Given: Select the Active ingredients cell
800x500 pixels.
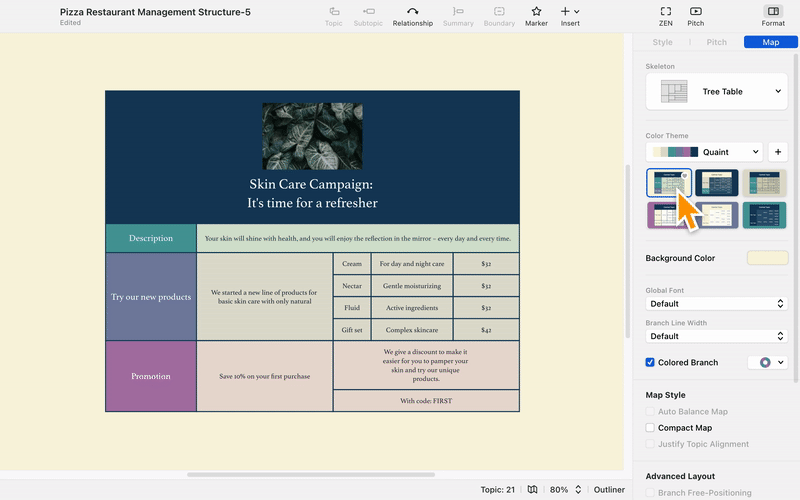Looking at the screenshot, I should point(412,308).
